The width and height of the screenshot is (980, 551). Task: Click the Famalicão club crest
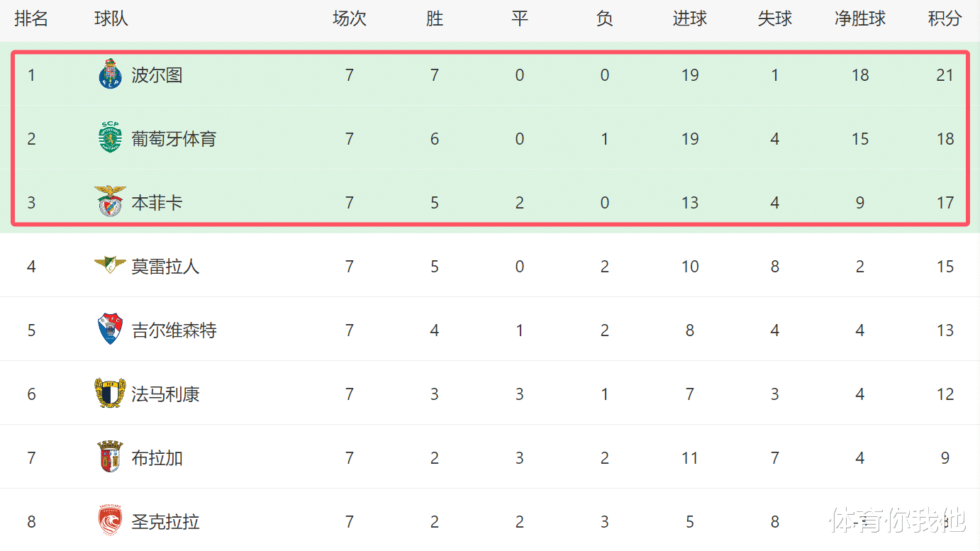tap(110, 394)
